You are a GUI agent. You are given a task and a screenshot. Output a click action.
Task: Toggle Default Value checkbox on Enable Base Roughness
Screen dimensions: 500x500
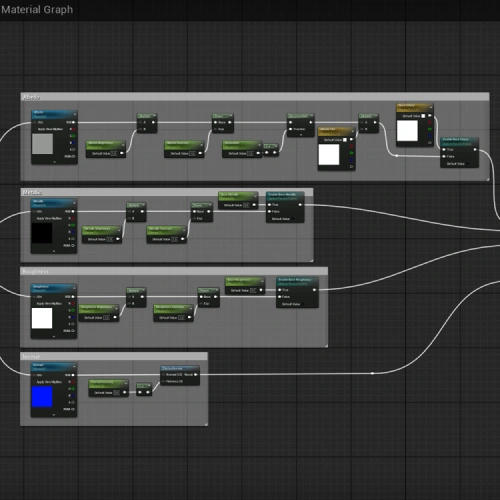(303, 304)
